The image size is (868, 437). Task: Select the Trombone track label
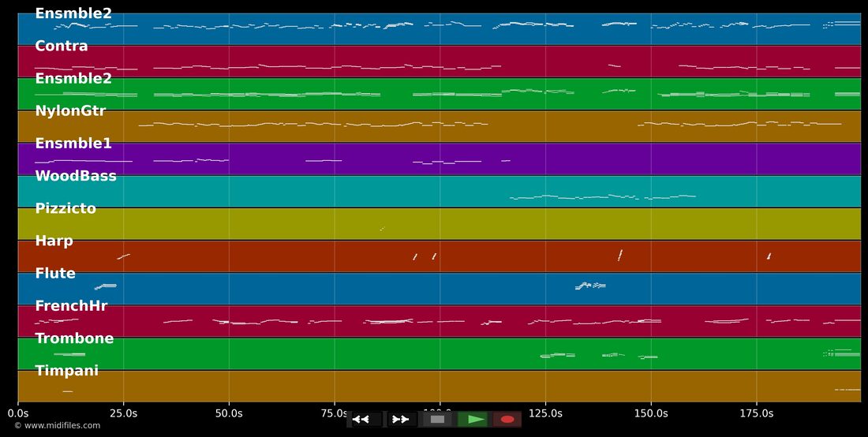pos(74,338)
